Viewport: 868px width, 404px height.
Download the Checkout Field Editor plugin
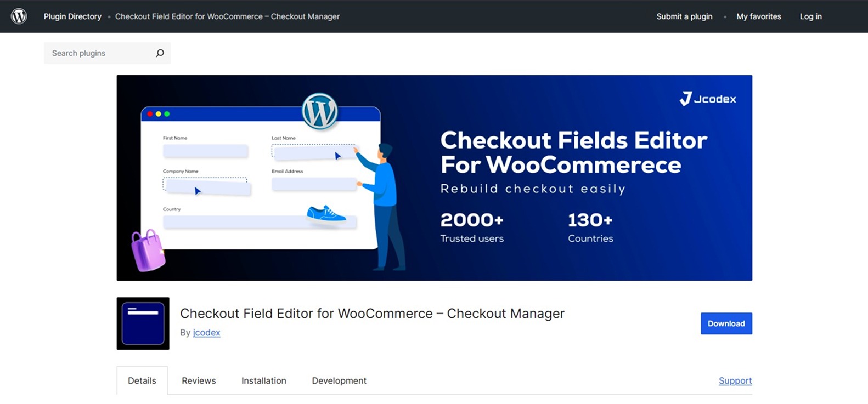pyautogui.click(x=726, y=323)
